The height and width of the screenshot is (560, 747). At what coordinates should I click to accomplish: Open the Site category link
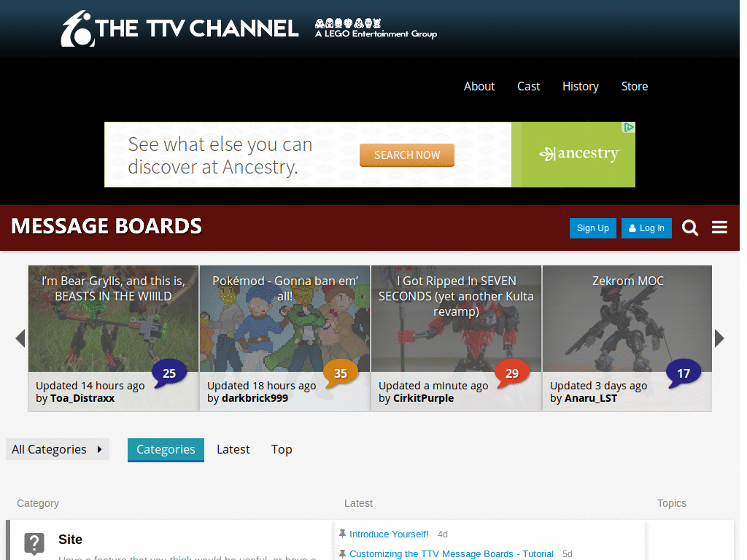pyautogui.click(x=70, y=540)
